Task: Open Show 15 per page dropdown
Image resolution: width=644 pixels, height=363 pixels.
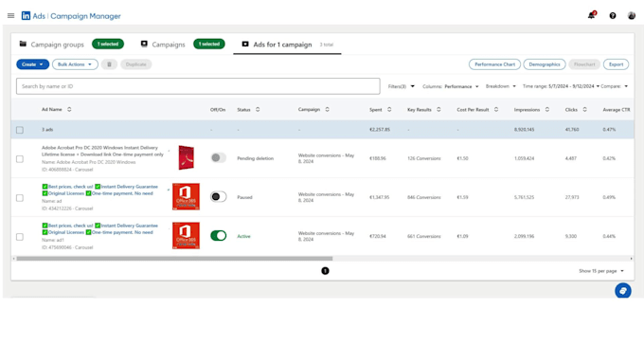Action: (x=601, y=271)
